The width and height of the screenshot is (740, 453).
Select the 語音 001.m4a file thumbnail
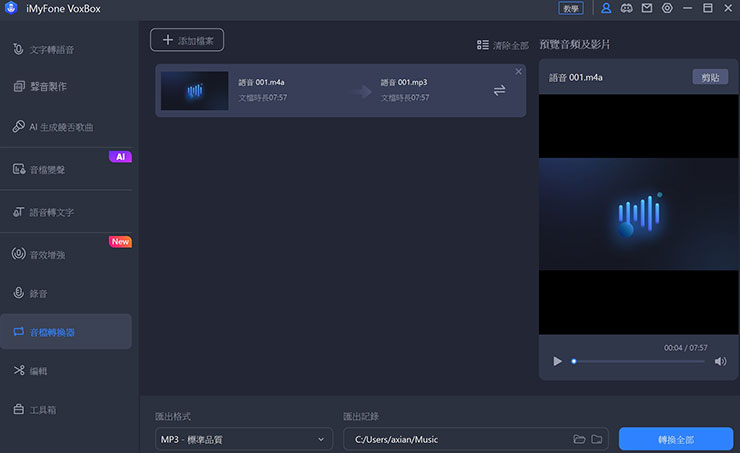point(194,91)
